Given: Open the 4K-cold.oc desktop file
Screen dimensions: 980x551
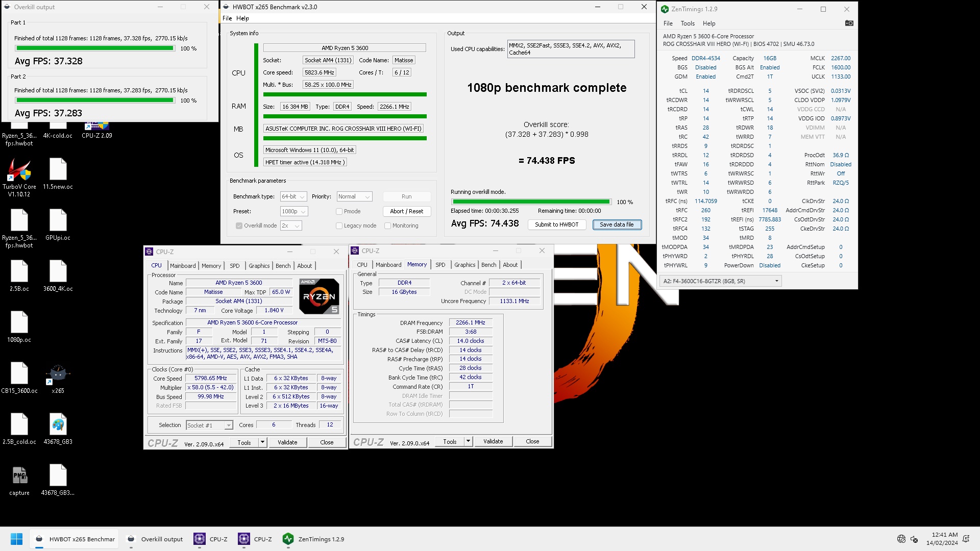Looking at the screenshot, I should [x=58, y=132].
